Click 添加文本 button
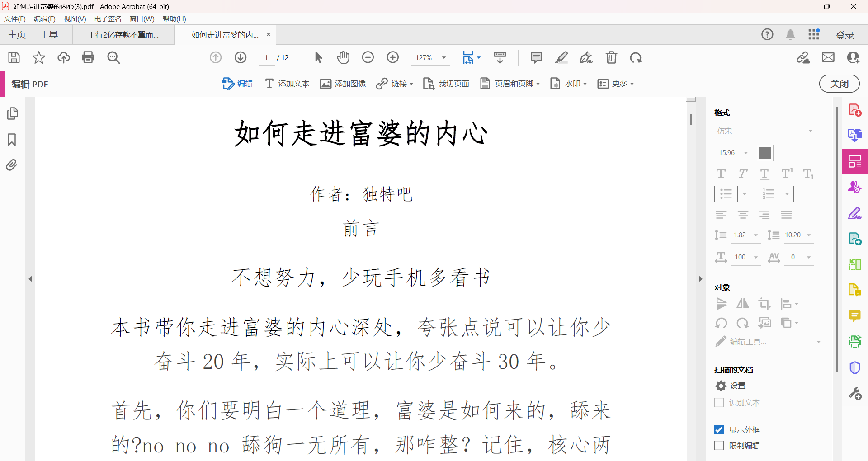The image size is (868, 461). 287,84
